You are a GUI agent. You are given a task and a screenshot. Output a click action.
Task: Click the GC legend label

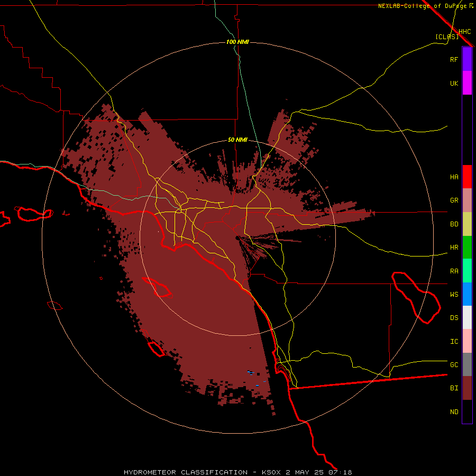coord(454,365)
